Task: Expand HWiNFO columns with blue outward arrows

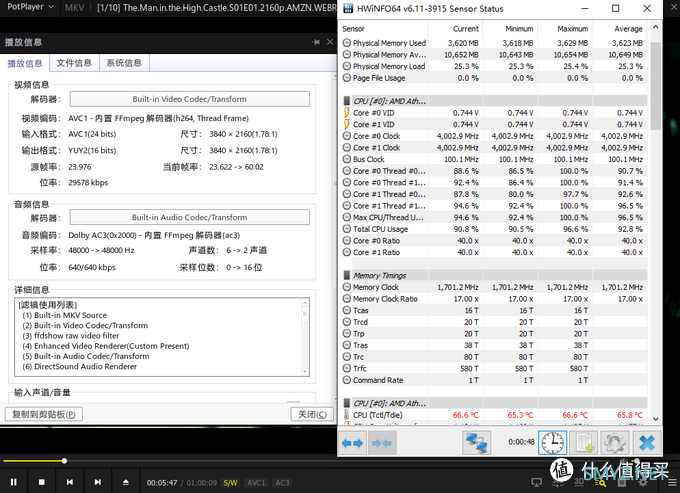Action: tap(352, 443)
